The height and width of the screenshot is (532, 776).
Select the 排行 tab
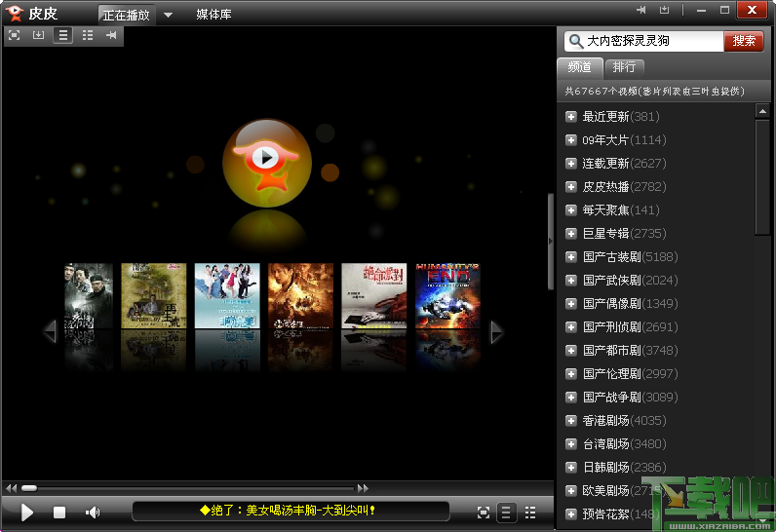point(624,67)
